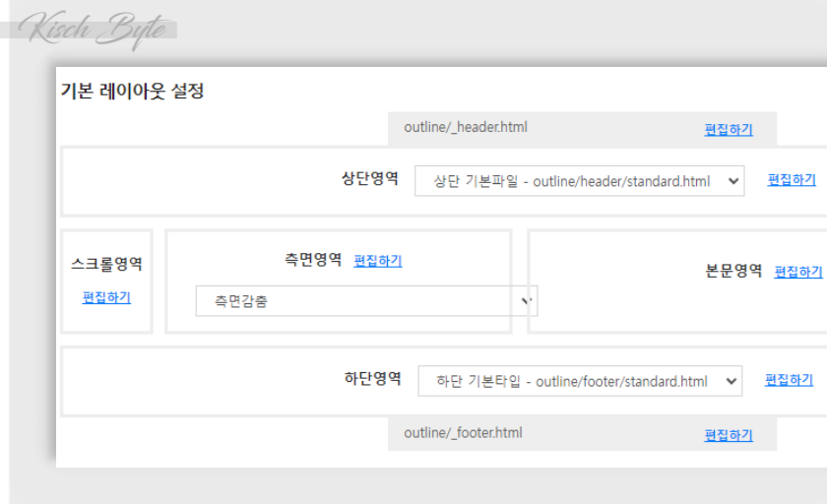Click the 측면영역 label

pos(313,259)
